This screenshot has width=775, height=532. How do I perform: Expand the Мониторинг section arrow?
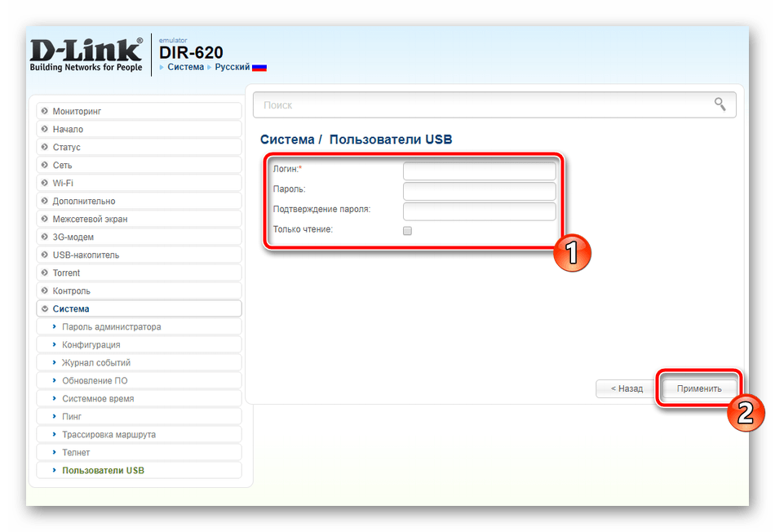tap(45, 111)
